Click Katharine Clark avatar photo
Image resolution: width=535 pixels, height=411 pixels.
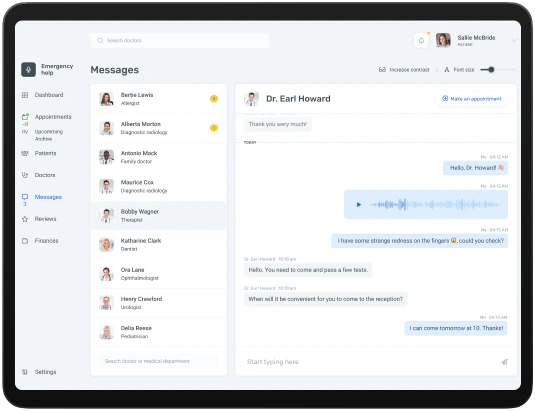tap(106, 245)
